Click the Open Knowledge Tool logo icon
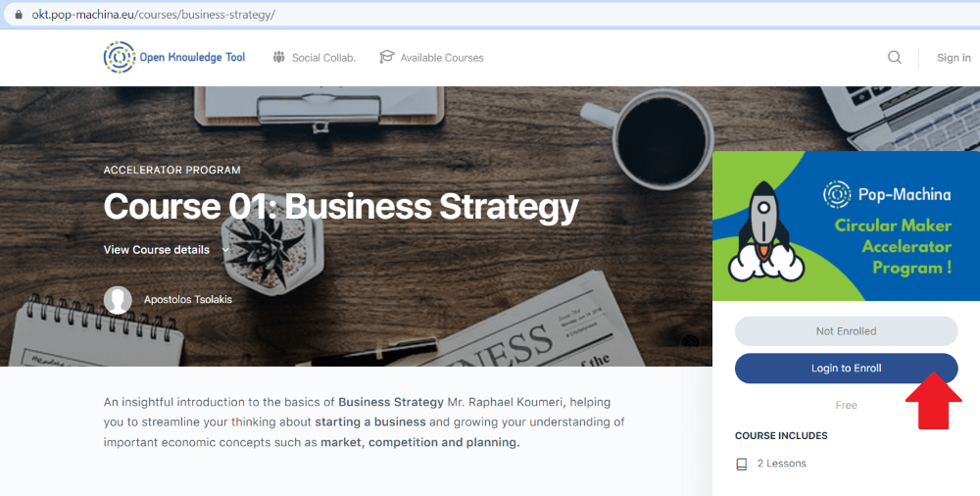The image size is (980, 496). (120, 58)
